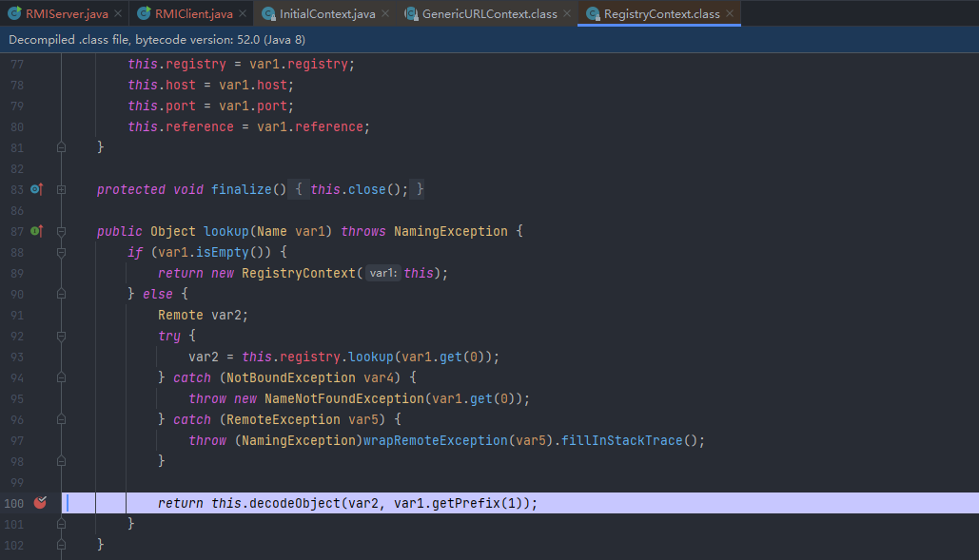979x560 pixels.
Task: Click the finalize method name
Action: coord(241,189)
